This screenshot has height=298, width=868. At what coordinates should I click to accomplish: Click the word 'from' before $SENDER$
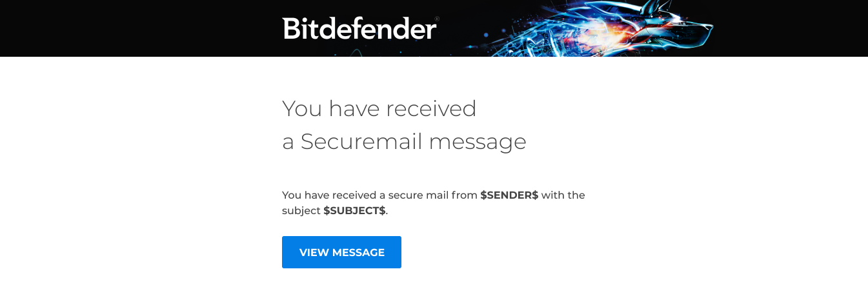pos(464,195)
